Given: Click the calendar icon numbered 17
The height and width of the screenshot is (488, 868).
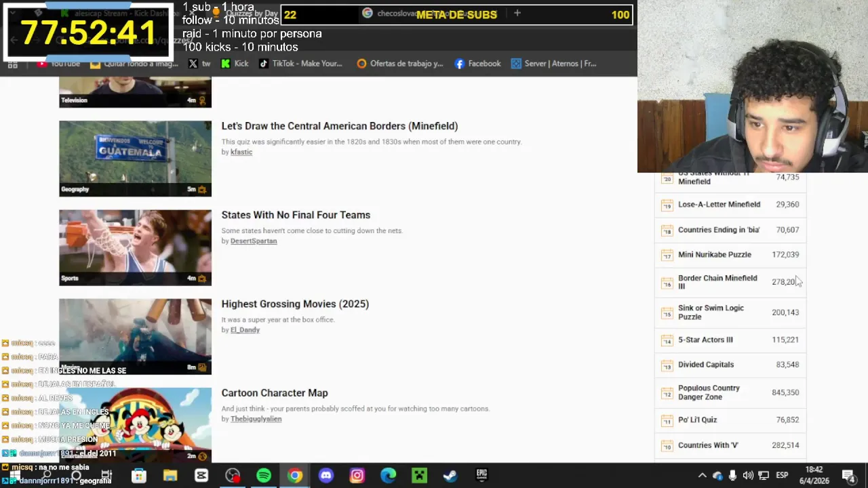Looking at the screenshot, I should 667,255.
